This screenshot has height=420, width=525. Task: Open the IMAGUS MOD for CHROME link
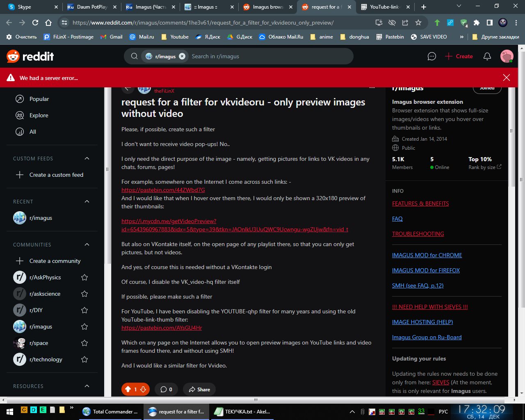coord(427,255)
